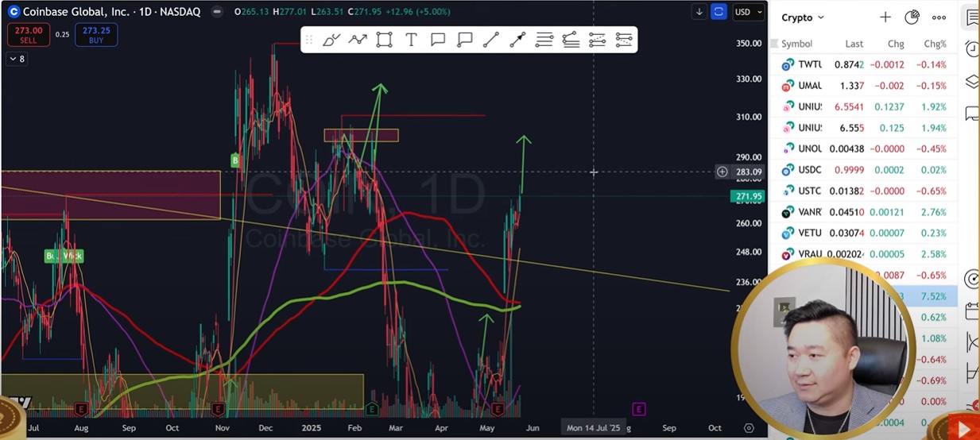This screenshot has width=980, height=440.
Task: Click the green earnings E marker near February
Action: click(x=371, y=409)
